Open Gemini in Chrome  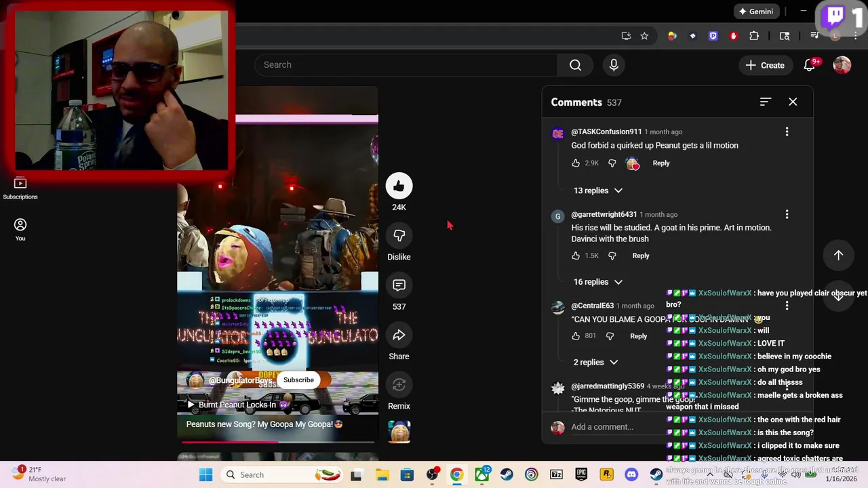(x=756, y=12)
